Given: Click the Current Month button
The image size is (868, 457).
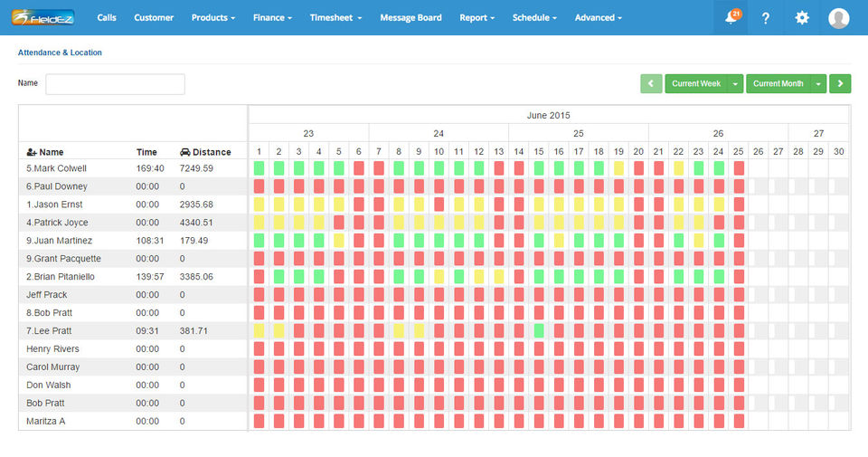Looking at the screenshot, I should (778, 83).
